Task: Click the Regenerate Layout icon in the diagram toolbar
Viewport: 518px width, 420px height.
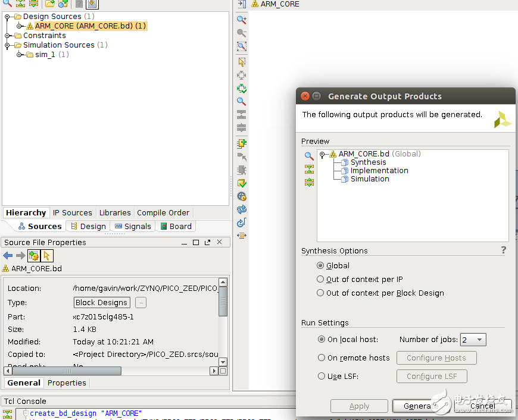Action: pyautogui.click(x=242, y=209)
